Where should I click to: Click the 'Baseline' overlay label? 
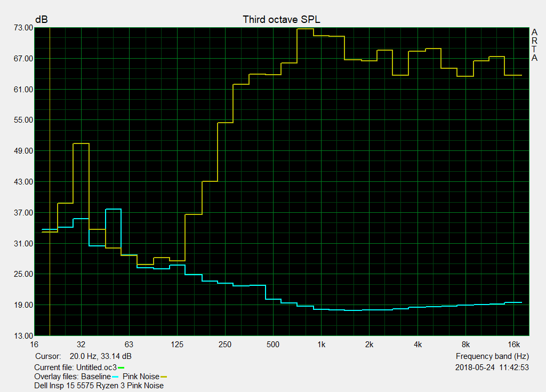point(96,377)
